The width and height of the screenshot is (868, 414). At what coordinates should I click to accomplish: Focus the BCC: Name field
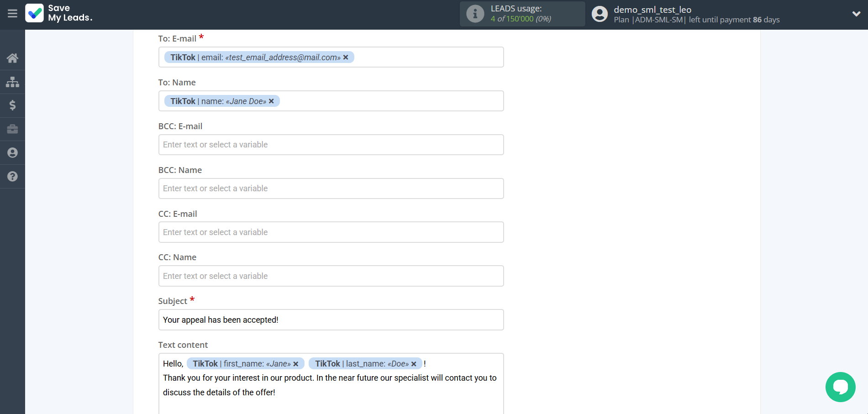pos(331,189)
